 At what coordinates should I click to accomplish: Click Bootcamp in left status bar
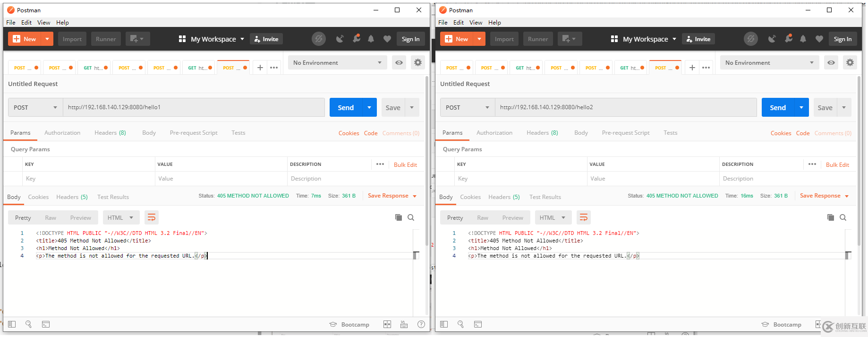pos(349,324)
